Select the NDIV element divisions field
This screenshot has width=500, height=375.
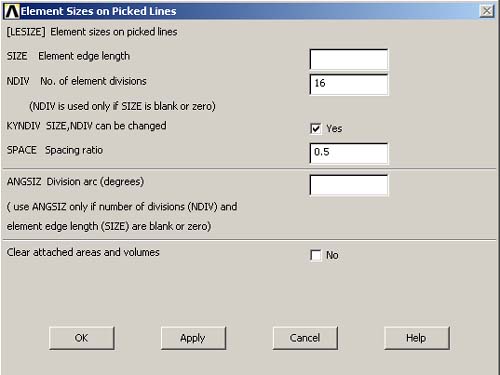click(349, 84)
